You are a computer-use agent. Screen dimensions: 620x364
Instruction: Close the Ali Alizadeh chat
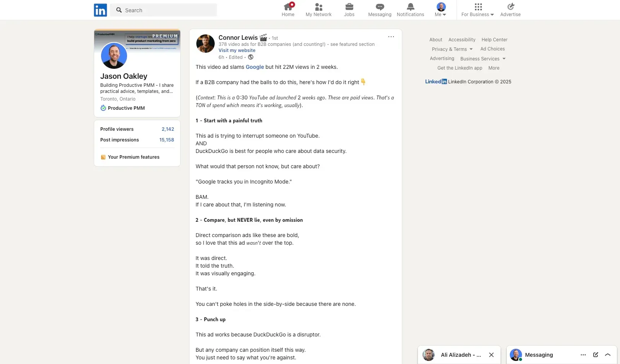point(491,355)
